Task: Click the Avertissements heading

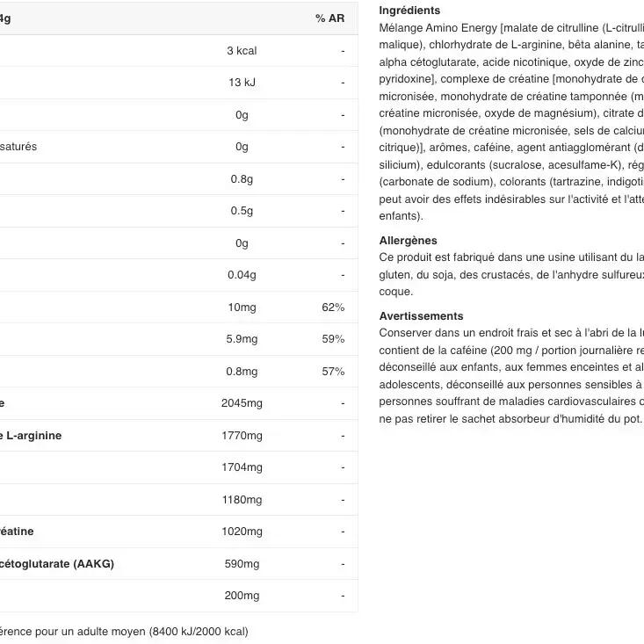Action: tap(421, 315)
